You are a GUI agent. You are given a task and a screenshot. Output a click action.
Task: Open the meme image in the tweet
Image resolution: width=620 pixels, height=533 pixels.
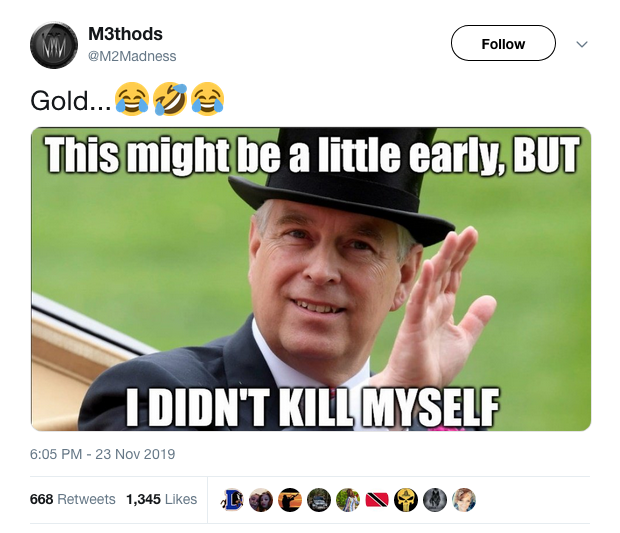point(311,279)
